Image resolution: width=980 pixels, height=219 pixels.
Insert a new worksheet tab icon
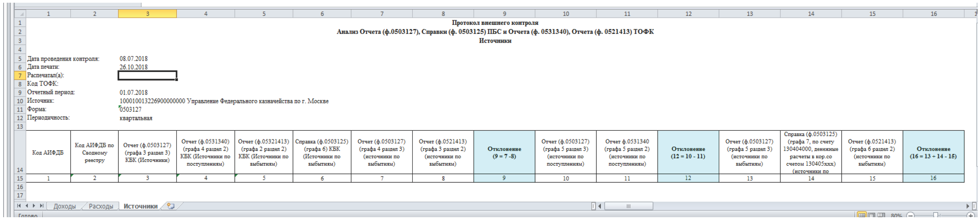coord(171,206)
